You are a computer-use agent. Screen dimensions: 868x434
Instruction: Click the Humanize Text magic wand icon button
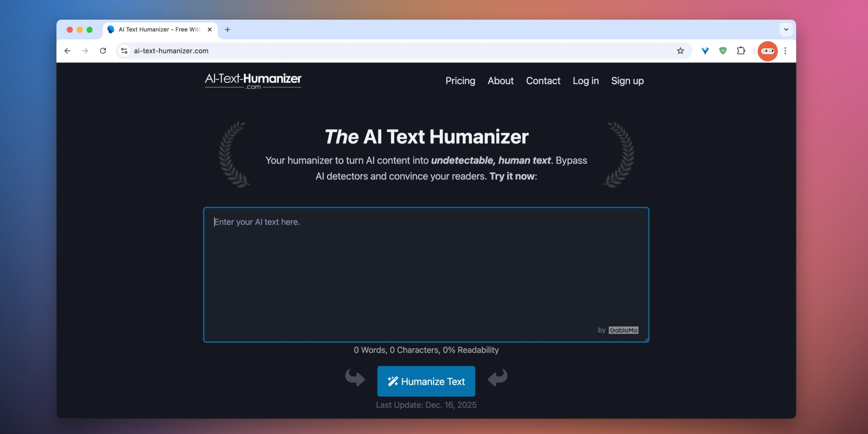click(393, 381)
